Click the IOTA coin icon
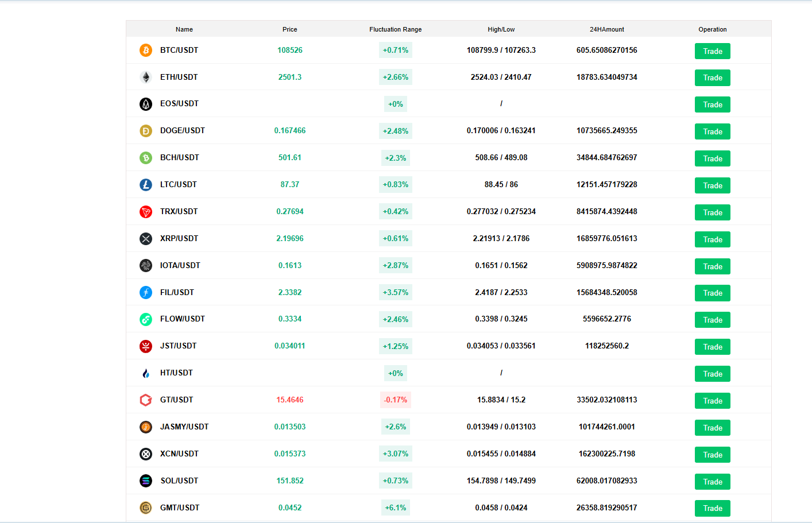 click(x=146, y=265)
